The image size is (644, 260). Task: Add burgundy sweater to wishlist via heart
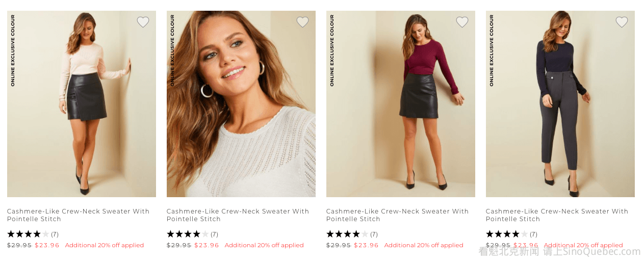tap(462, 22)
